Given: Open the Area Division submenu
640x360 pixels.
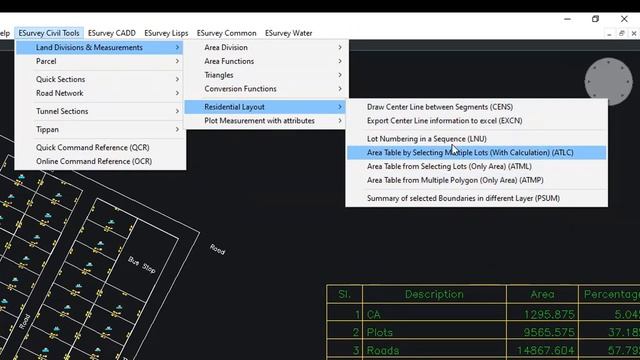Looking at the screenshot, I should pos(265,47).
